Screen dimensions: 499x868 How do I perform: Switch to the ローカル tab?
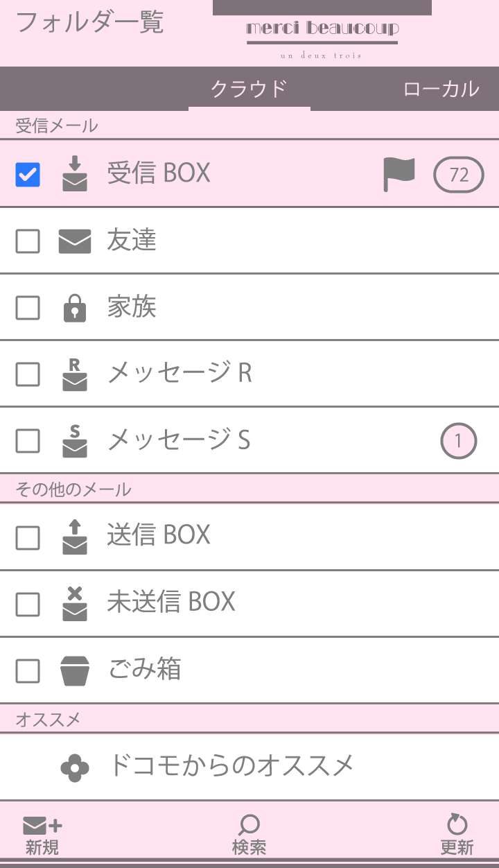441,89
